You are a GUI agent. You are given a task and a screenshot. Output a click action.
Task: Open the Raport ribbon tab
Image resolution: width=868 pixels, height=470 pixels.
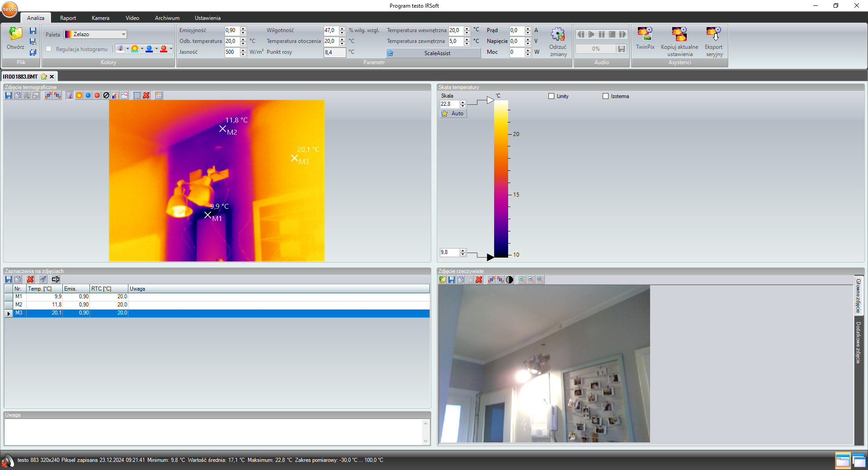click(68, 18)
